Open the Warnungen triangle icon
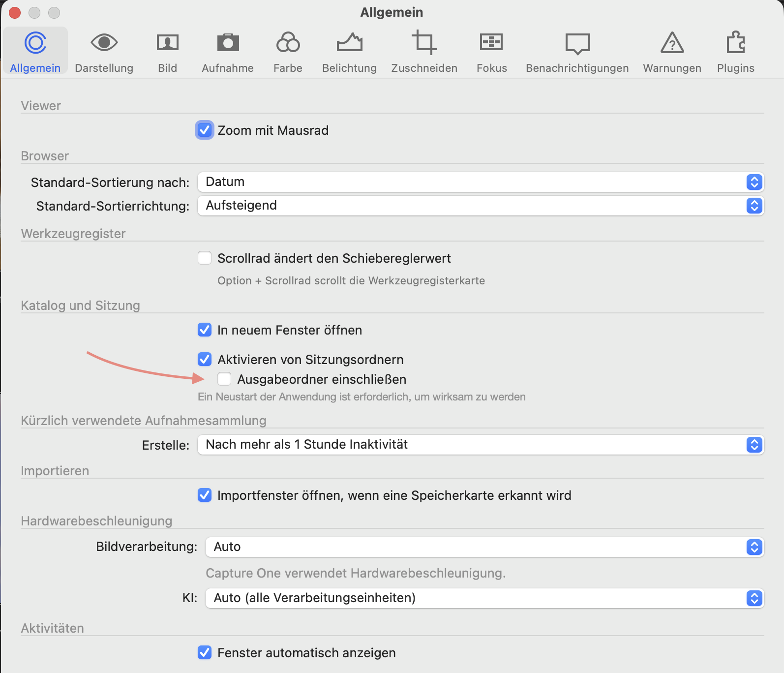Image resolution: width=784 pixels, height=673 pixels. pyautogui.click(x=672, y=43)
